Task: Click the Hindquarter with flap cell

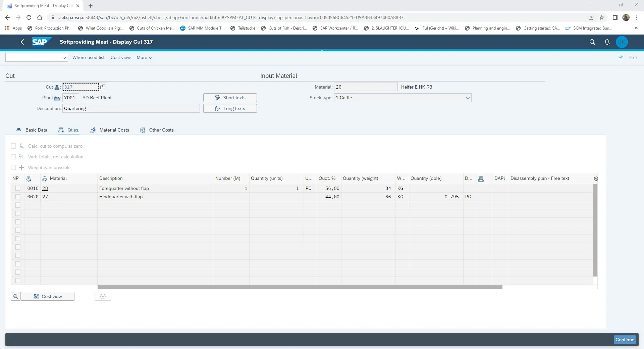Action: coord(156,197)
